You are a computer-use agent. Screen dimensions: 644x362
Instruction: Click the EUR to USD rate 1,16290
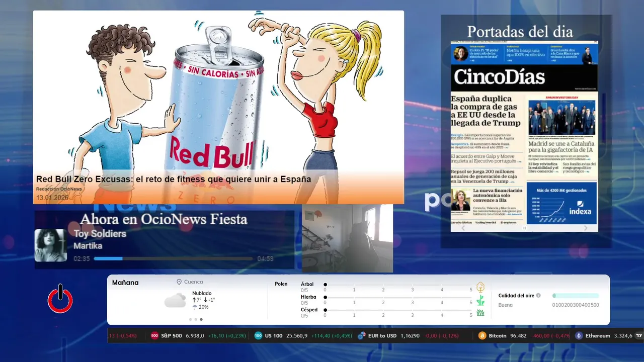[411, 336]
